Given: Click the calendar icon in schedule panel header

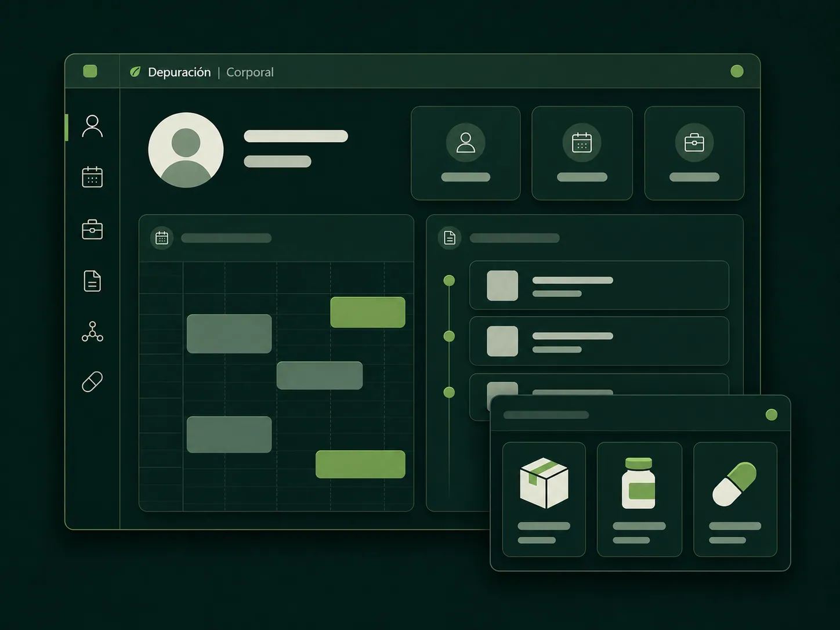Looking at the screenshot, I should click(162, 238).
